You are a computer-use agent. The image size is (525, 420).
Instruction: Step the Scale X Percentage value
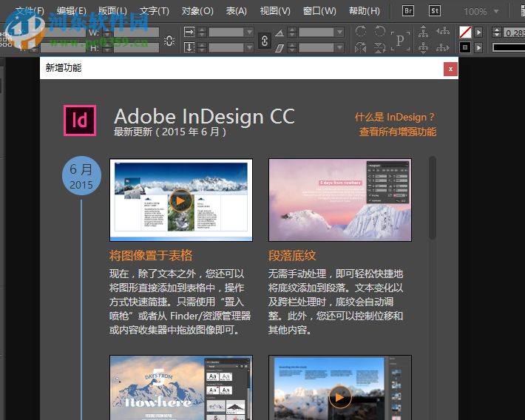click(x=202, y=32)
